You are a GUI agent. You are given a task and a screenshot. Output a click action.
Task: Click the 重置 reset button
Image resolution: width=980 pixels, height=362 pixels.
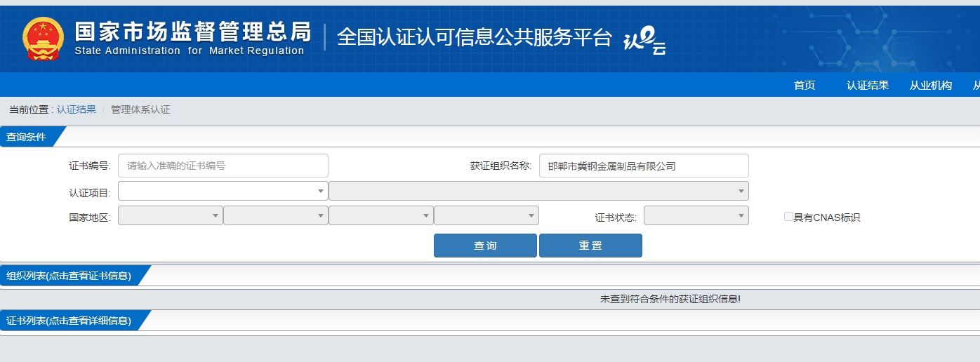[590, 246]
